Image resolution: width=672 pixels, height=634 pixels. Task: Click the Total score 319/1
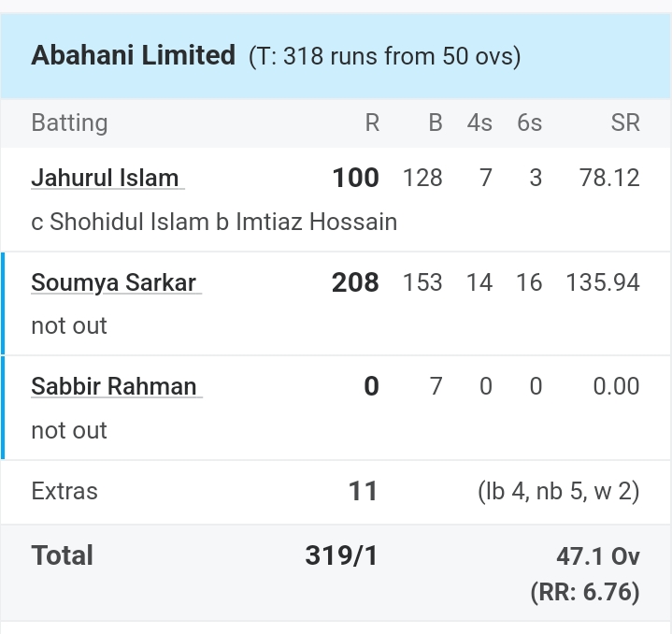[x=341, y=555]
